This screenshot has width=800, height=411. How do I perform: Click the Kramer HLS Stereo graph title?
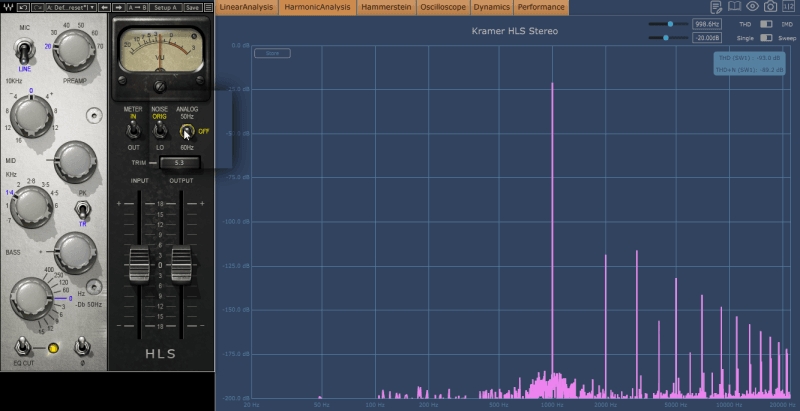tap(515, 31)
